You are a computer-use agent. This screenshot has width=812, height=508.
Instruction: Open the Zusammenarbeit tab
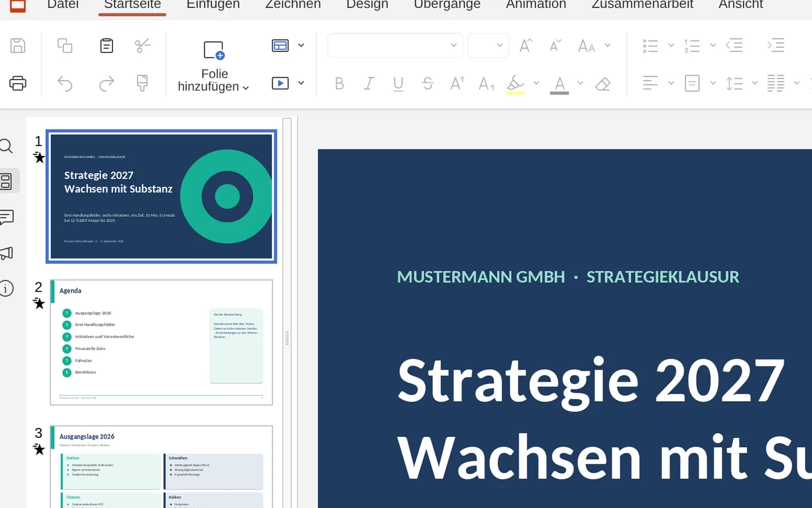pos(642,5)
